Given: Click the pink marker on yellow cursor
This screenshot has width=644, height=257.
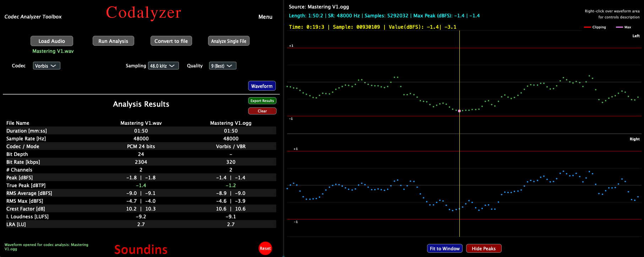Looking at the screenshot, I should tap(459, 111).
